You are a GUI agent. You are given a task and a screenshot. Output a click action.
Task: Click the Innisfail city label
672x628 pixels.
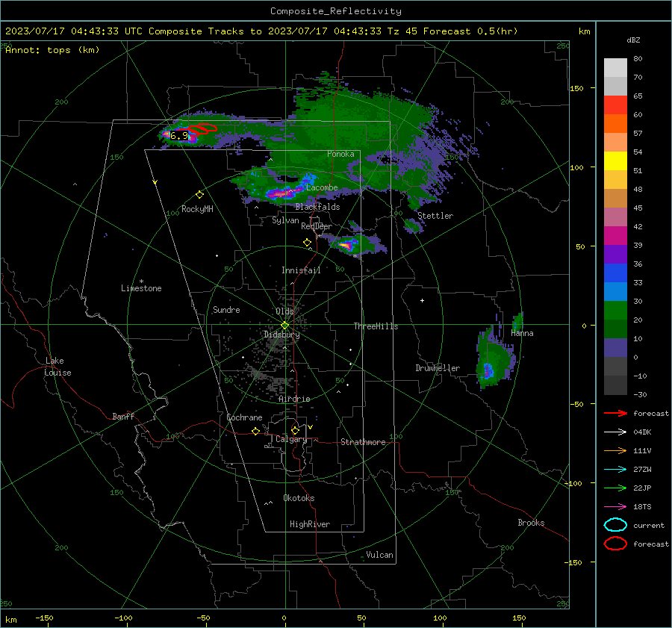click(x=301, y=270)
